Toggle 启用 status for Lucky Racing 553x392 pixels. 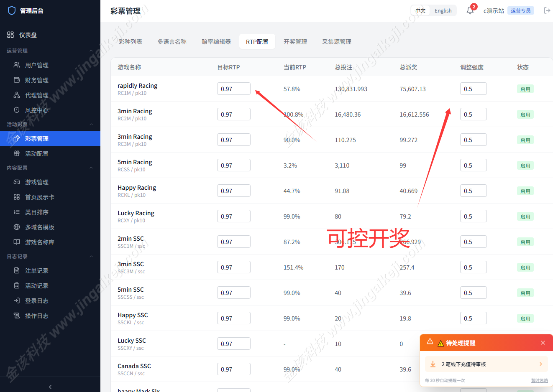tap(525, 216)
